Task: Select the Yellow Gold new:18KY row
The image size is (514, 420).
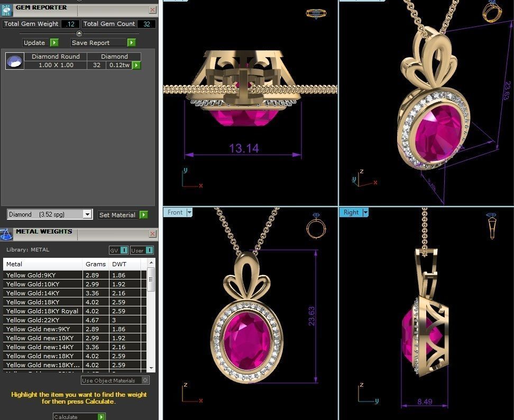Action: [x=75, y=356]
